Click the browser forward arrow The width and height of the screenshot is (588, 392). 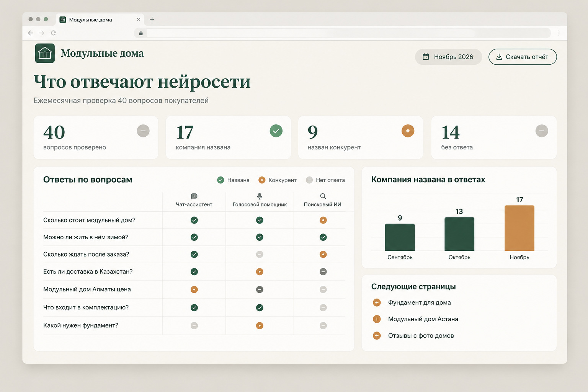click(42, 33)
